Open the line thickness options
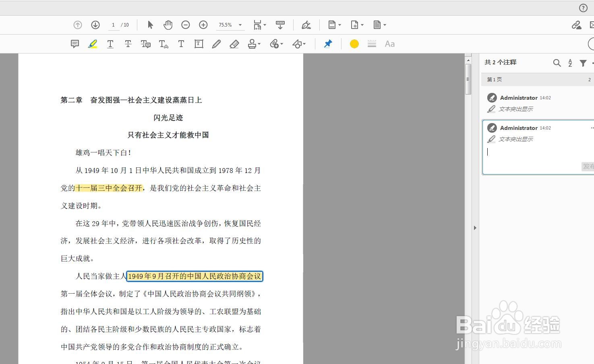Screen dimensions: 594x364 pyautogui.click(x=372, y=44)
